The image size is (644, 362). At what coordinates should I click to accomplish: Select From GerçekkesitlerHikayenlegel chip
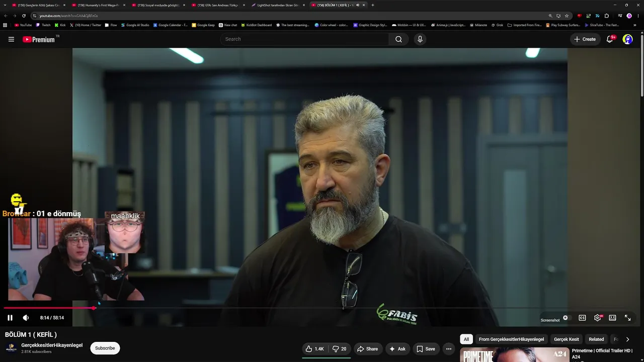click(511, 339)
